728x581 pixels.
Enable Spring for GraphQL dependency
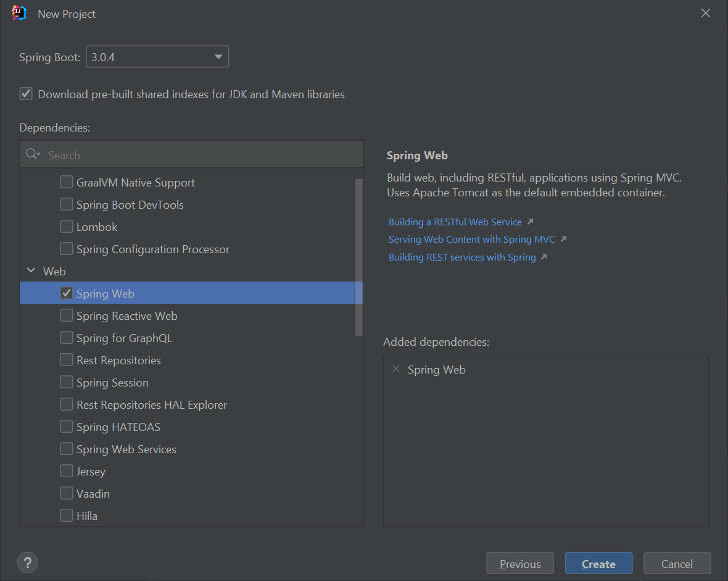[x=67, y=338]
